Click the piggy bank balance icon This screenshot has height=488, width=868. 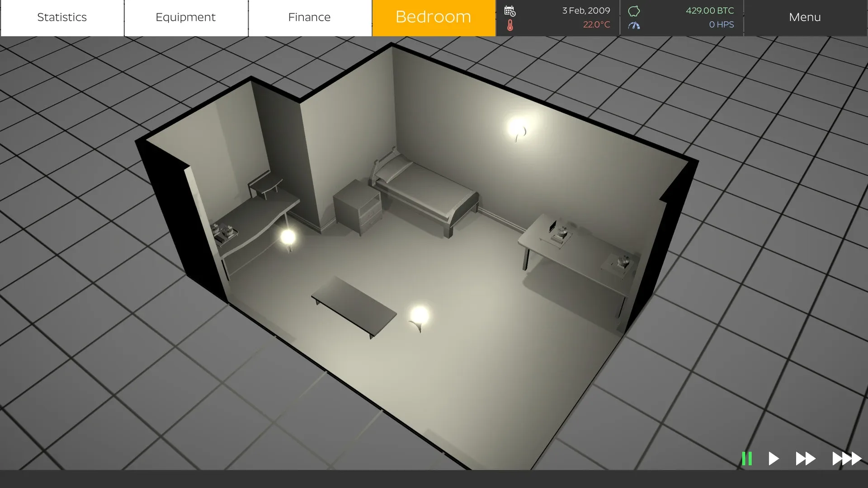634,11
